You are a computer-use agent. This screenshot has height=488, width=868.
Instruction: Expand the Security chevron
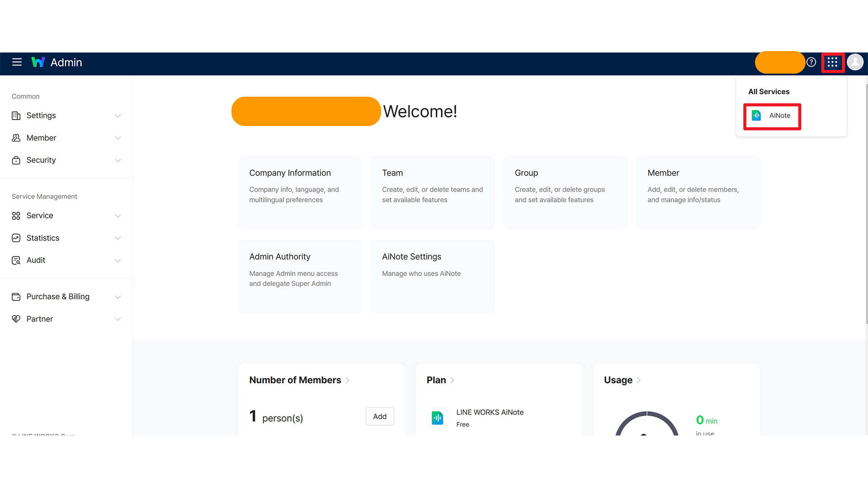tap(118, 160)
